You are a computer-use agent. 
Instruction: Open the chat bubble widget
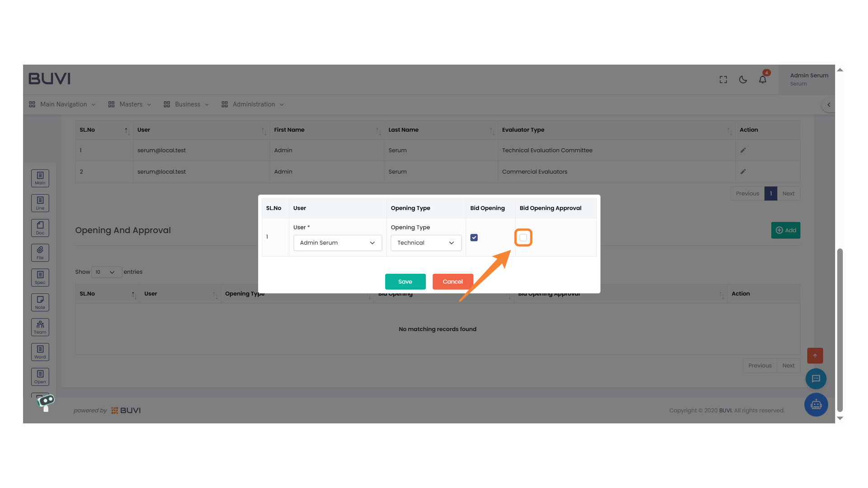(816, 379)
